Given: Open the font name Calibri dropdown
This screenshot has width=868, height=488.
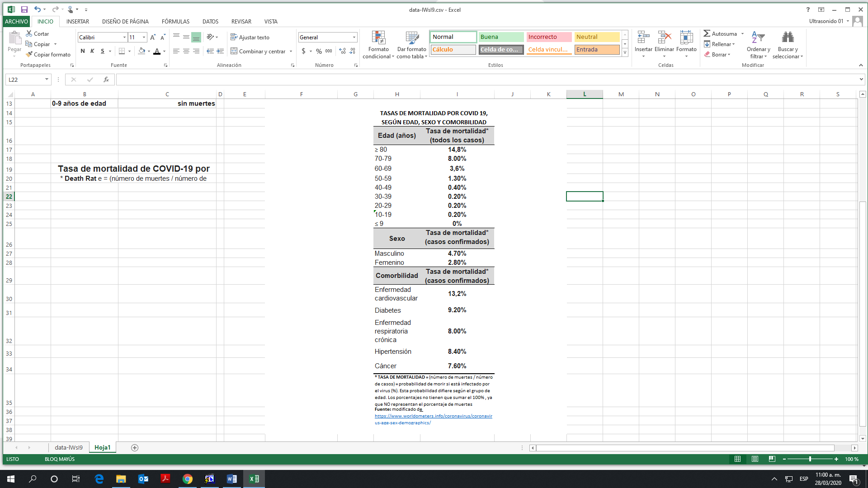Looking at the screenshot, I should click(124, 38).
